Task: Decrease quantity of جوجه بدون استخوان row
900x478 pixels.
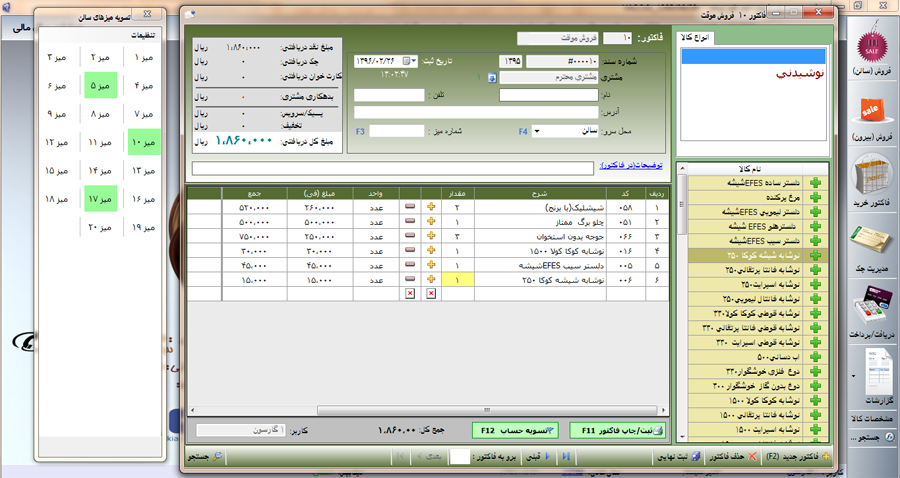Action: coord(410,237)
